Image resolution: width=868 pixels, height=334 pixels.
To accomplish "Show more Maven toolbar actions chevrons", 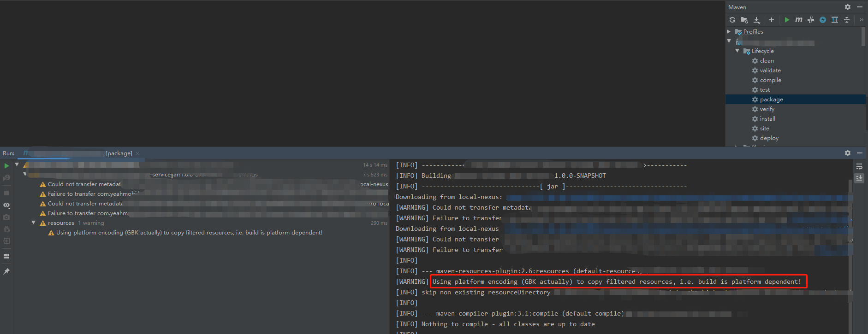I will point(862,20).
